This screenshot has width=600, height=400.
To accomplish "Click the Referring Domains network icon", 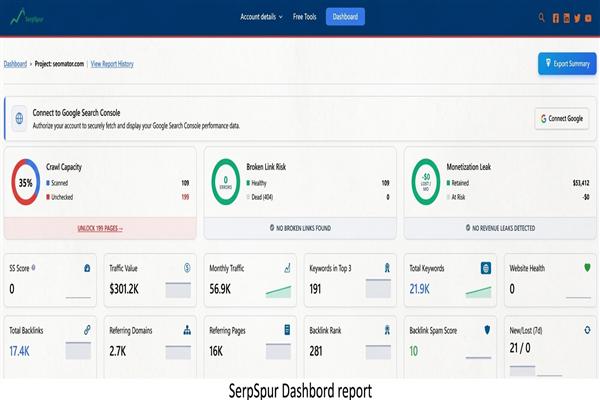I will (187, 330).
